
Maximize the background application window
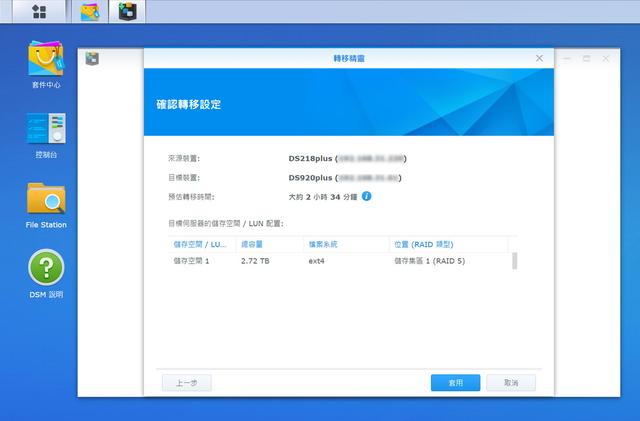pyautogui.click(x=586, y=58)
